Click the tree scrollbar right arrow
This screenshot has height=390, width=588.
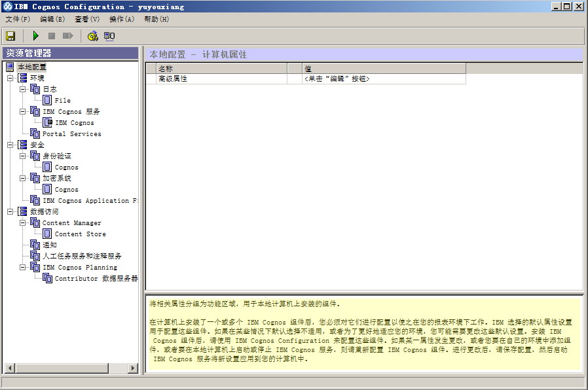133,368
